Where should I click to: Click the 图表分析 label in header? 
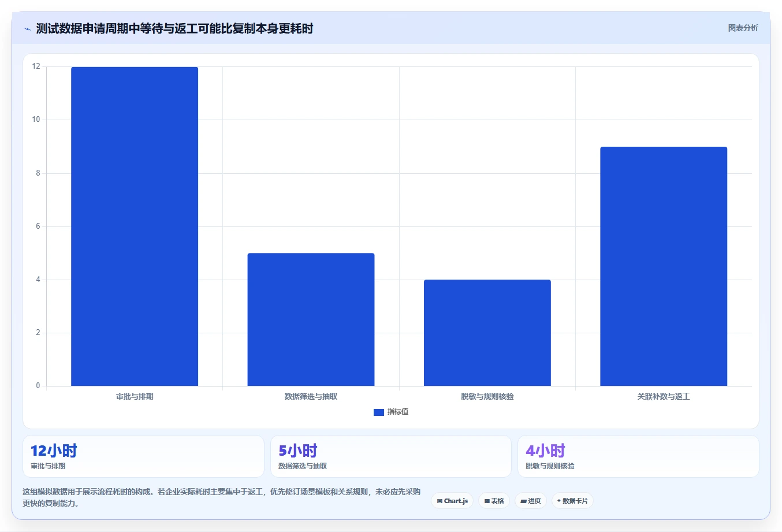(x=743, y=28)
